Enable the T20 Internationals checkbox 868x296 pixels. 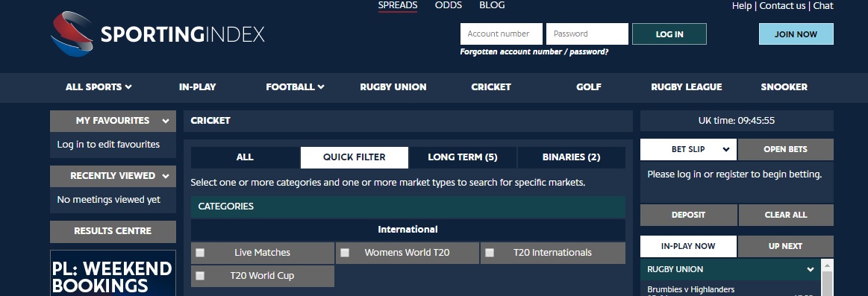point(490,253)
